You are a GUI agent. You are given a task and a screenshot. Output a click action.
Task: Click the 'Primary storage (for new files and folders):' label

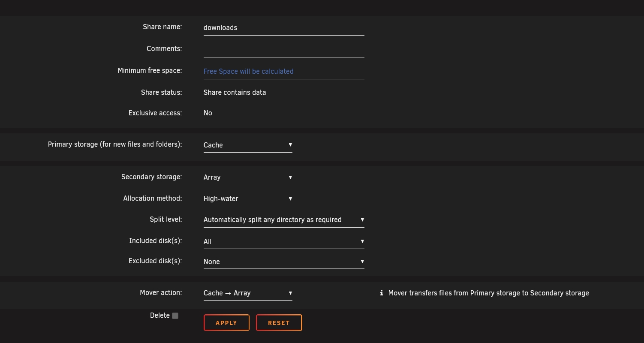[x=115, y=144]
